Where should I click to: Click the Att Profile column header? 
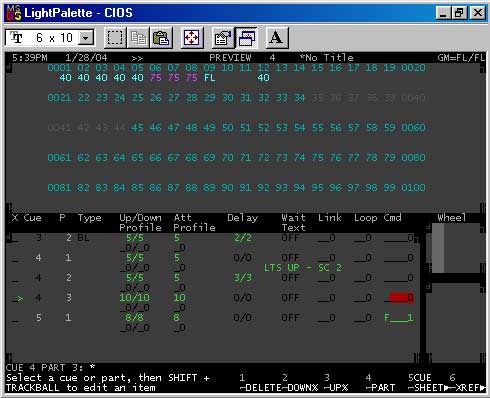(x=194, y=223)
